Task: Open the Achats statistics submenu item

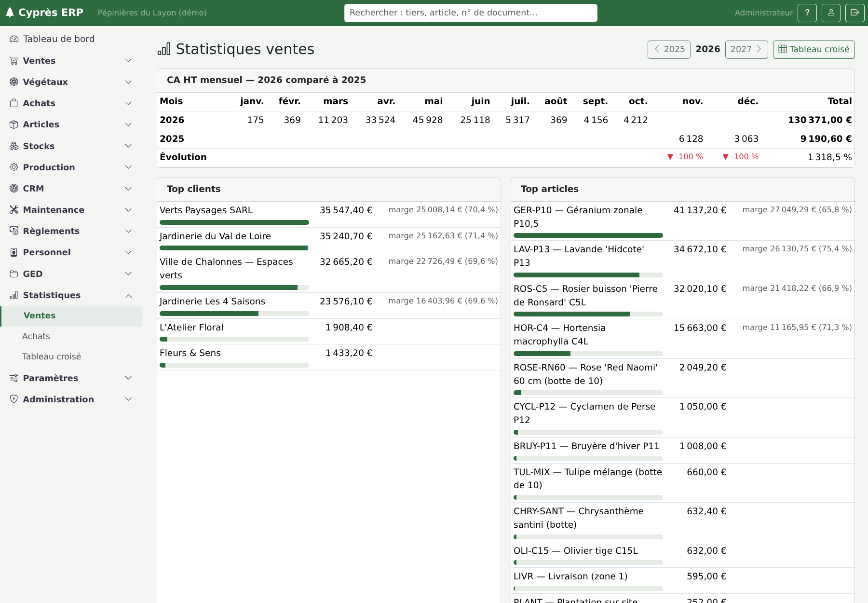Action: (x=36, y=336)
